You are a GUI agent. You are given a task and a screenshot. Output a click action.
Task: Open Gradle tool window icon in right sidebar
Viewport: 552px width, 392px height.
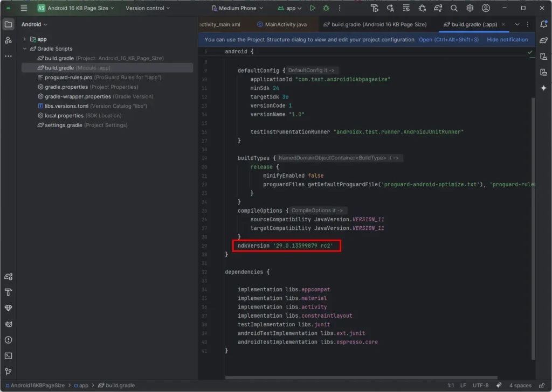[543, 40]
